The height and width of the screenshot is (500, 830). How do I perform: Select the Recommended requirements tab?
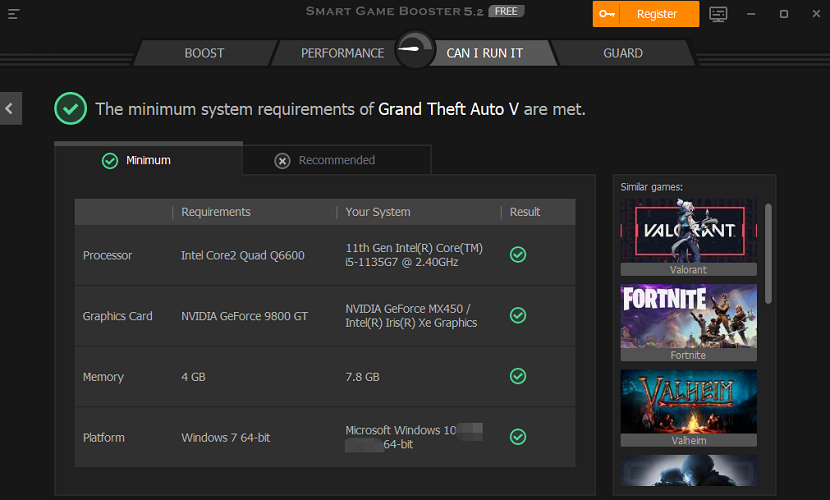(337, 160)
